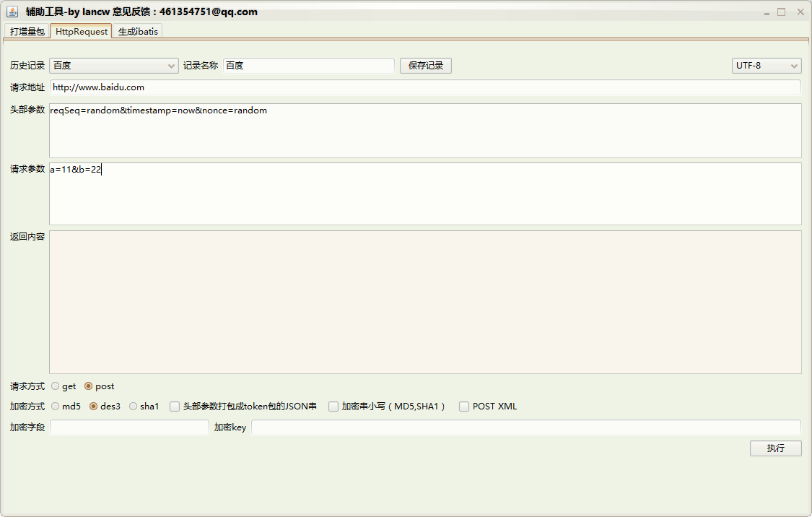
Task: Click the 返回内容 response area
Action: pos(425,302)
